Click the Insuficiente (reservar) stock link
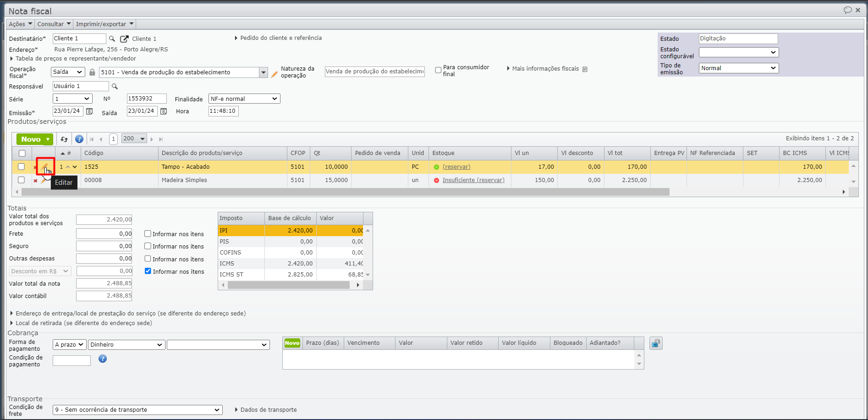 (473, 180)
